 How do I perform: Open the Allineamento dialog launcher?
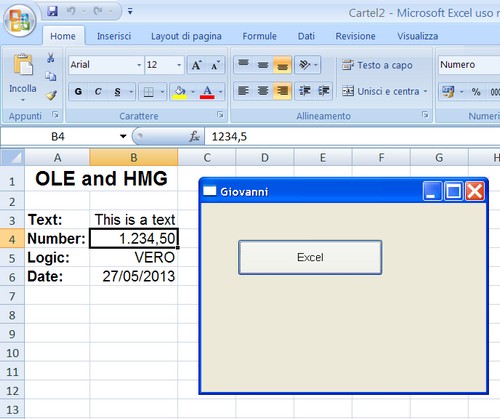(x=425, y=115)
